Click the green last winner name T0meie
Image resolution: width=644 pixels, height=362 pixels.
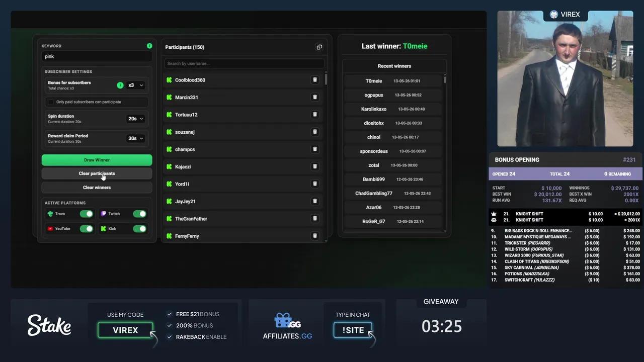(415, 46)
